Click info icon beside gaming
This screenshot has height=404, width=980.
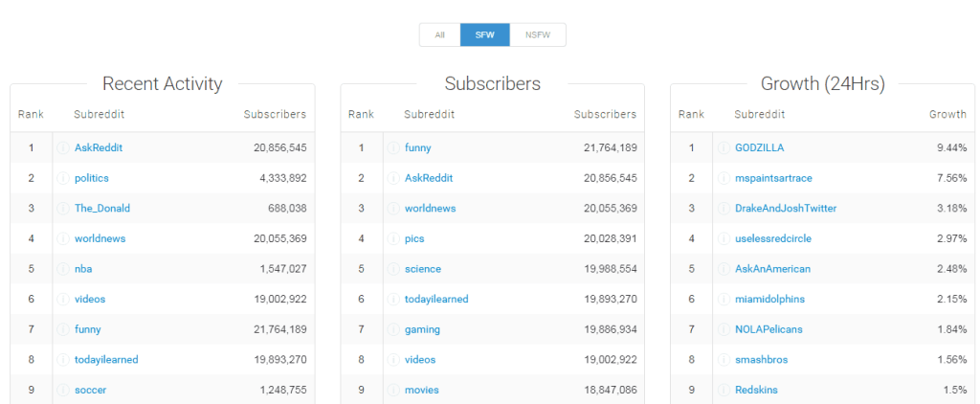point(393,329)
